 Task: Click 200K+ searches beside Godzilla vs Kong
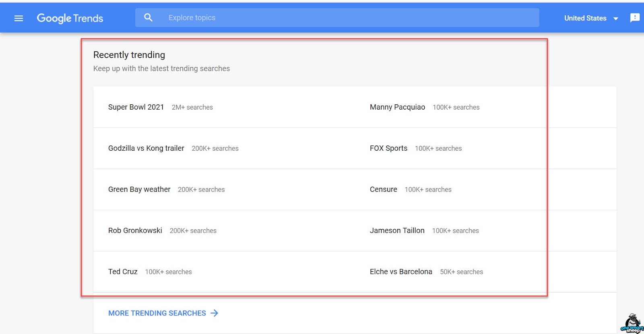click(215, 148)
